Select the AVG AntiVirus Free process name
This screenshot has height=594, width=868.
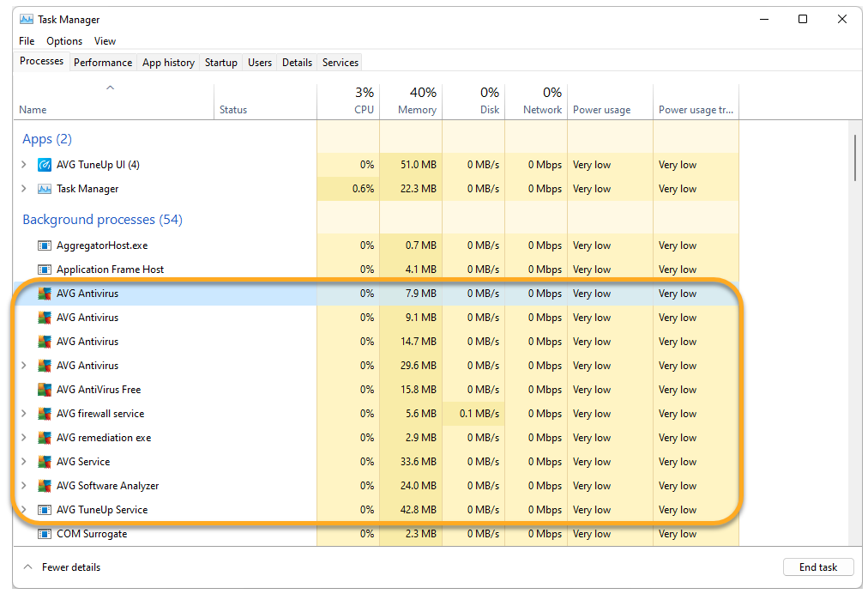click(x=99, y=390)
